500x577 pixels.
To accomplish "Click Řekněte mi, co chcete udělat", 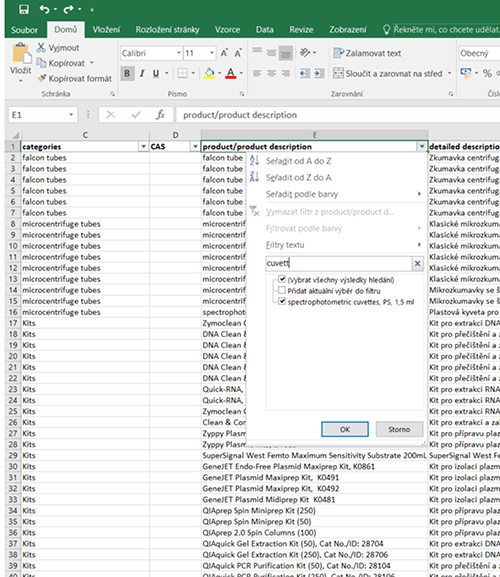I will [x=446, y=30].
